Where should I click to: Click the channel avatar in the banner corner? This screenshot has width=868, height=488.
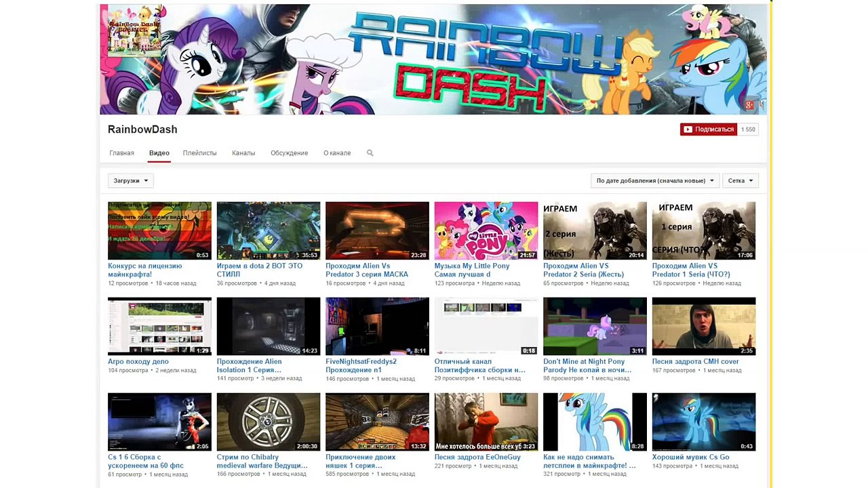pyautogui.click(x=135, y=30)
